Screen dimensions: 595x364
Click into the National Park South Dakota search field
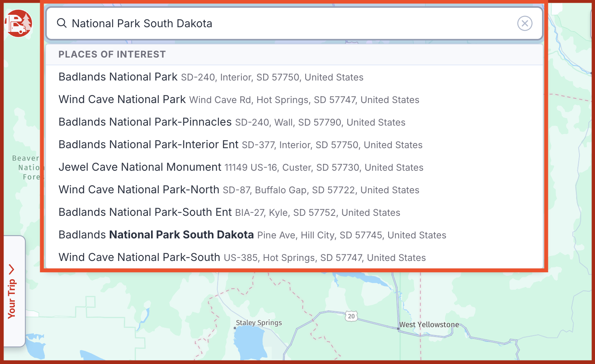click(x=294, y=23)
